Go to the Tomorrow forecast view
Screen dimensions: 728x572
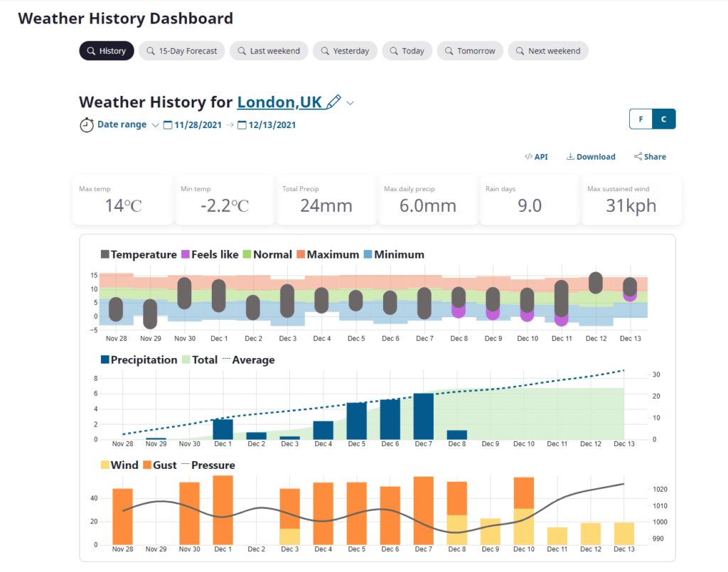pos(470,51)
